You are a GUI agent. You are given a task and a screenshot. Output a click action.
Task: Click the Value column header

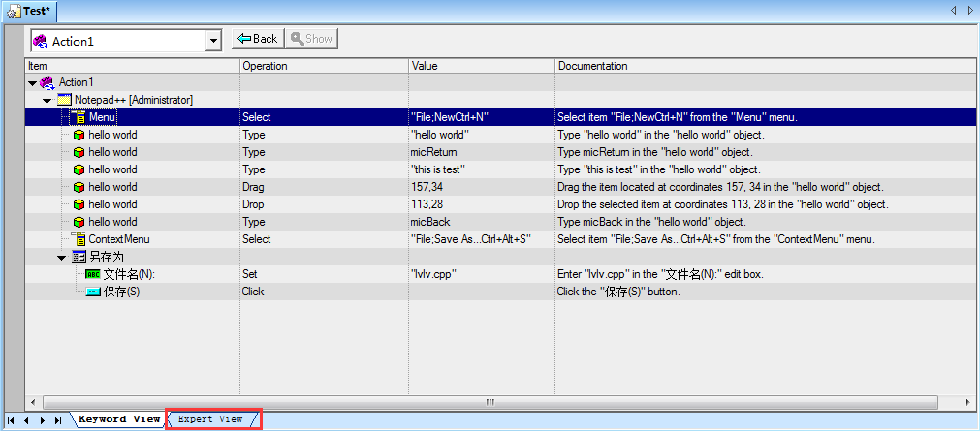tap(482, 66)
